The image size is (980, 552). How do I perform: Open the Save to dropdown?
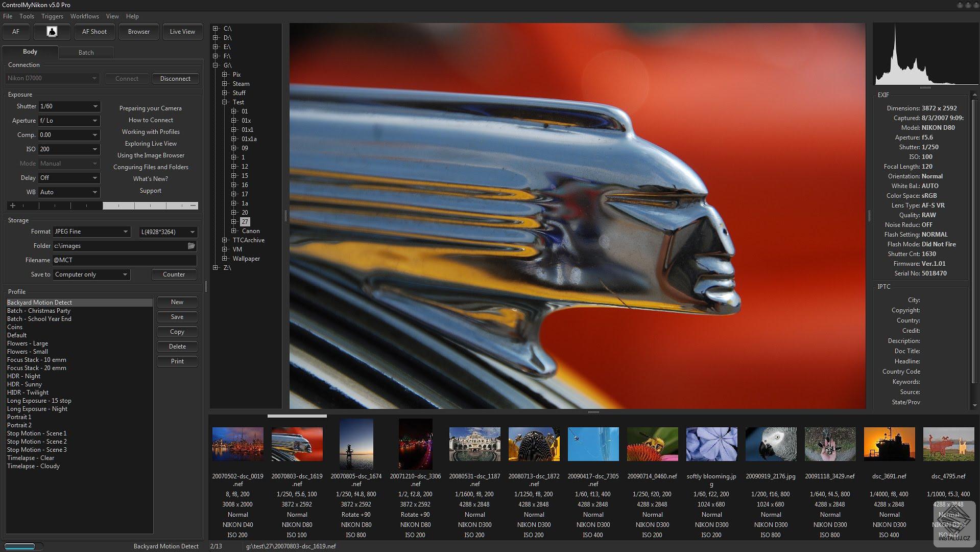(x=92, y=274)
